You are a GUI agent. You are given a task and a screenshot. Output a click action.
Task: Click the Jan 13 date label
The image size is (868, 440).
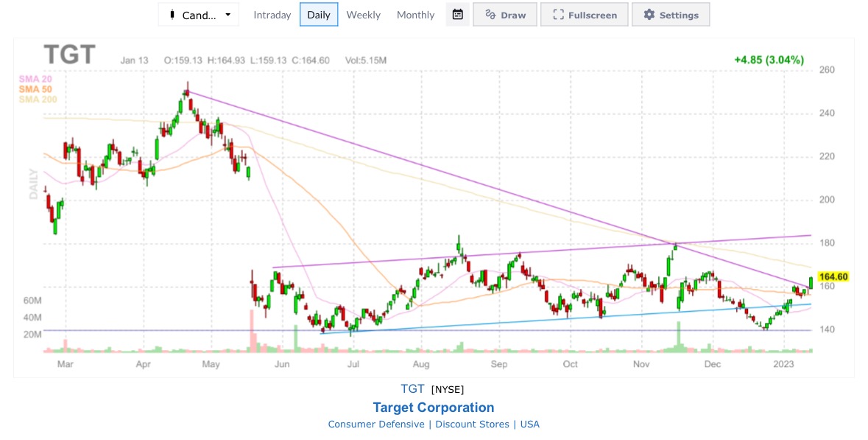(x=134, y=60)
